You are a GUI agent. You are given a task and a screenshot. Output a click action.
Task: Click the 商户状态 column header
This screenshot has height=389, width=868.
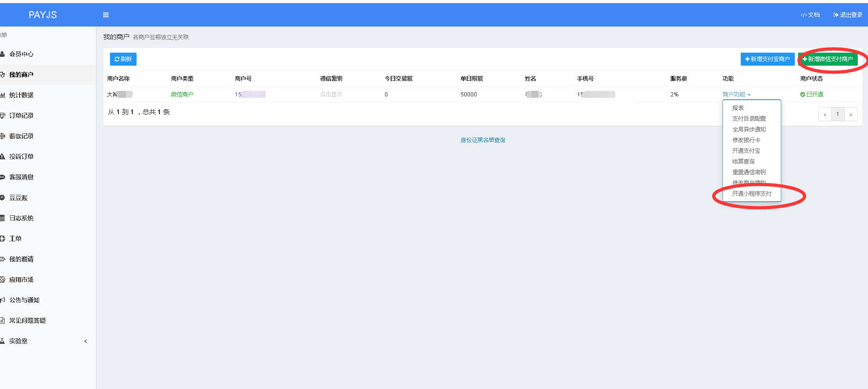tap(812, 79)
